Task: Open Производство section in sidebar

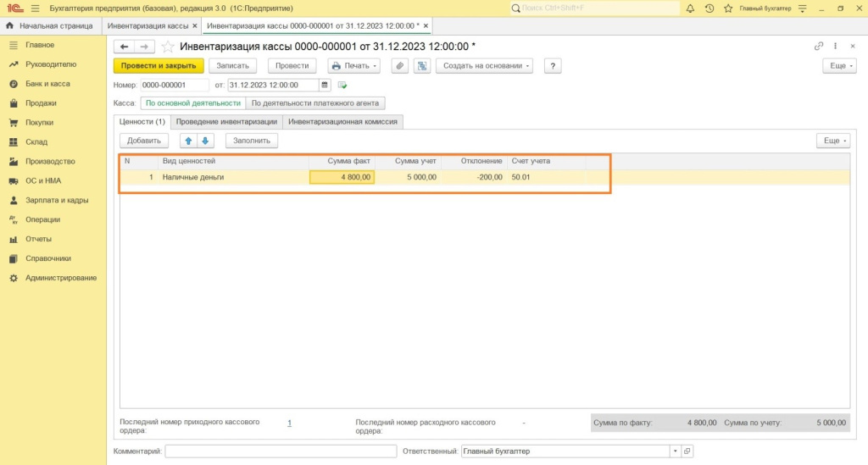Action: (50, 161)
